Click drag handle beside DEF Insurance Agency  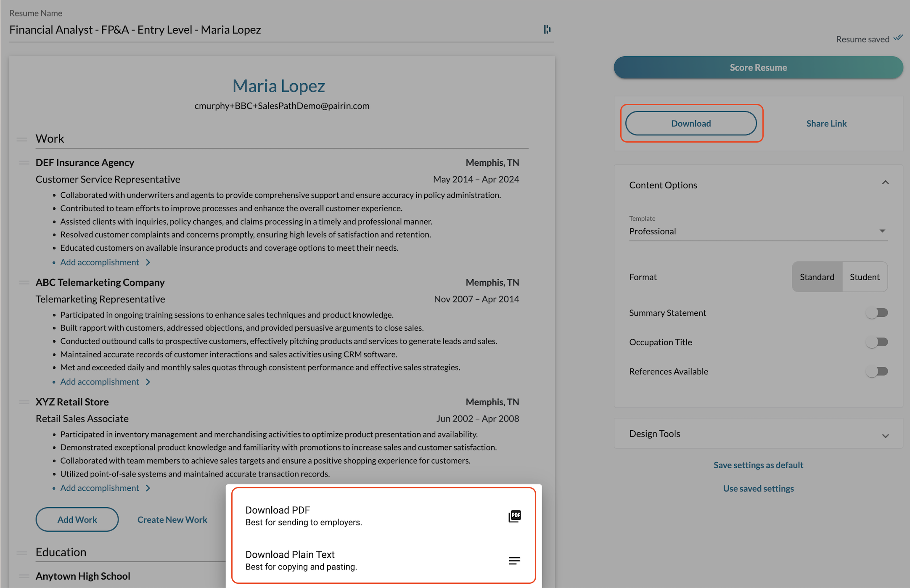pyautogui.click(x=24, y=163)
